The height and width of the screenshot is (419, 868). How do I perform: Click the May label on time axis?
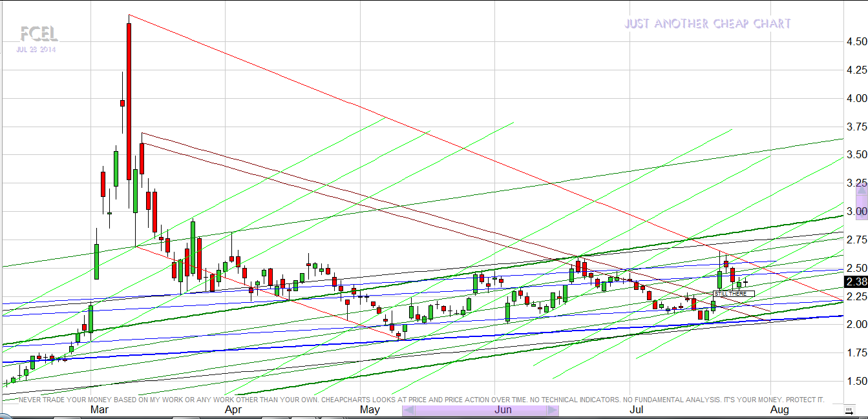point(370,410)
